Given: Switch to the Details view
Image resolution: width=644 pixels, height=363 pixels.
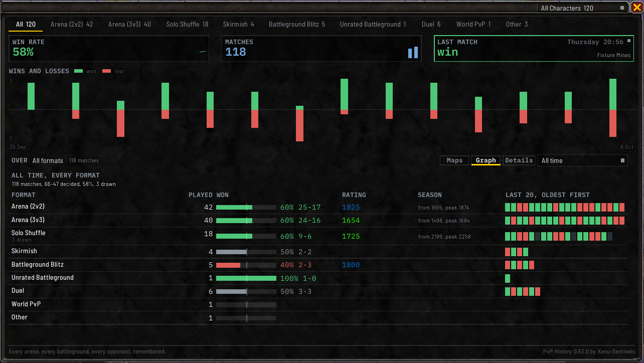Looking at the screenshot, I should (x=519, y=160).
